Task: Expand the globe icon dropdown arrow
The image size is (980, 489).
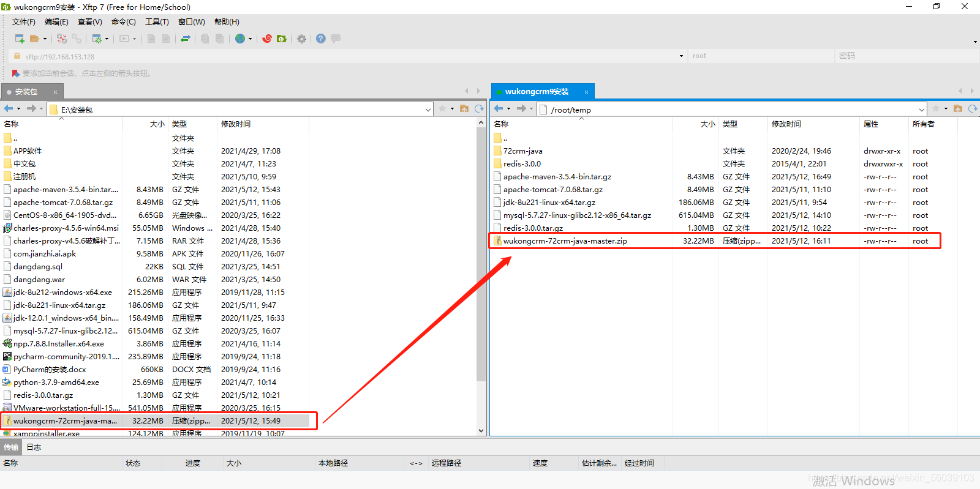Action: tap(250, 39)
